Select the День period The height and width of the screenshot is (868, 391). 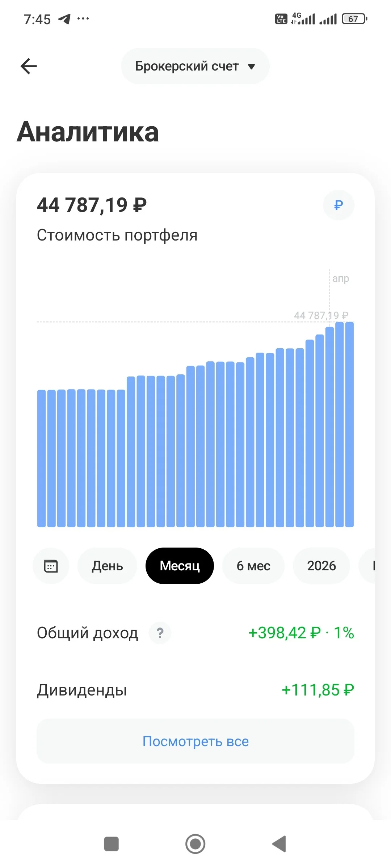point(107,566)
